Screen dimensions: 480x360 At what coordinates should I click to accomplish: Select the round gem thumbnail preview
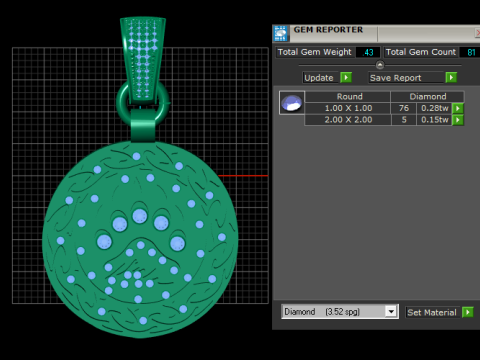click(x=292, y=103)
